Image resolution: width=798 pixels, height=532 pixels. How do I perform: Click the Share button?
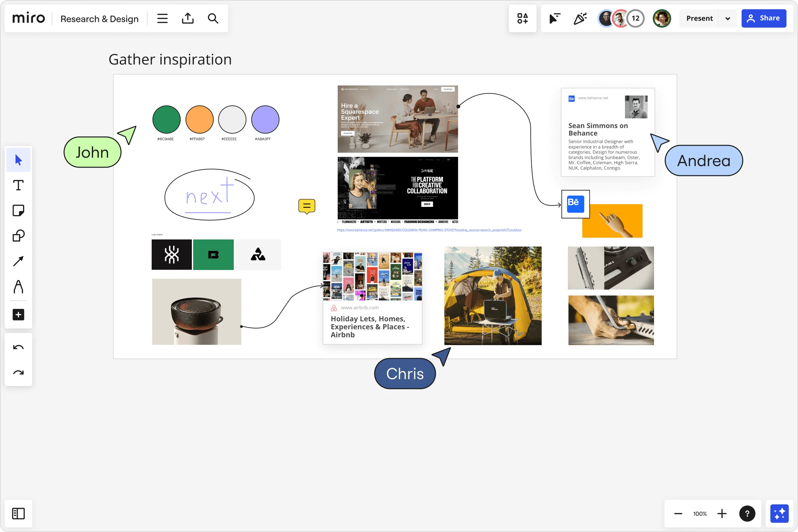[763, 18]
